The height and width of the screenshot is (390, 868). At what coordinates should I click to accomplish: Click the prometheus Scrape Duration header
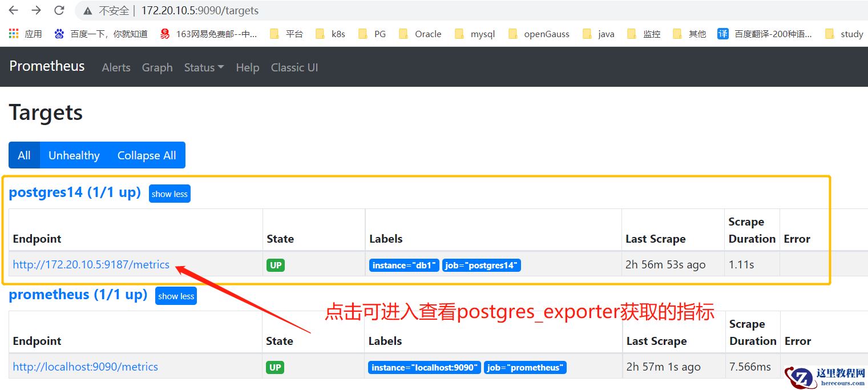[x=753, y=332]
